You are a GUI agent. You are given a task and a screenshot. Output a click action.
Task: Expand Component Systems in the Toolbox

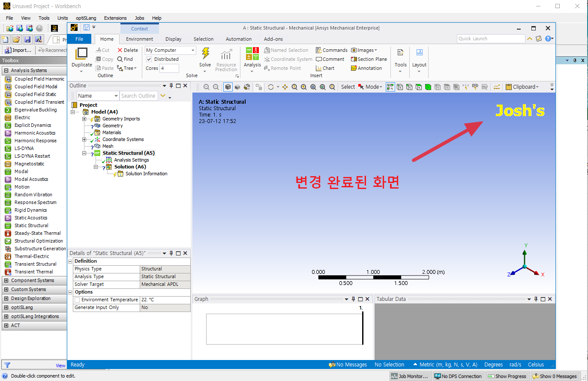(x=6, y=281)
